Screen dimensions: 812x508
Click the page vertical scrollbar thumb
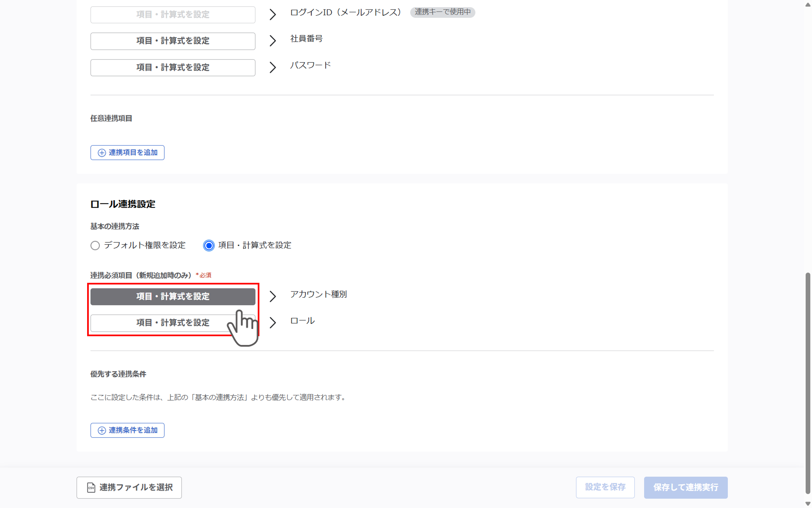pyautogui.click(x=808, y=383)
